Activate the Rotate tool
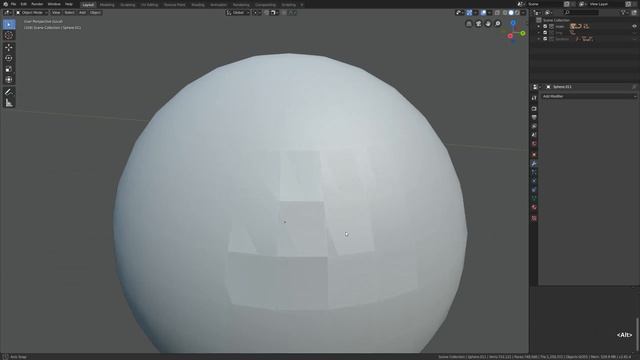The height and width of the screenshot is (360, 640). [9, 58]
